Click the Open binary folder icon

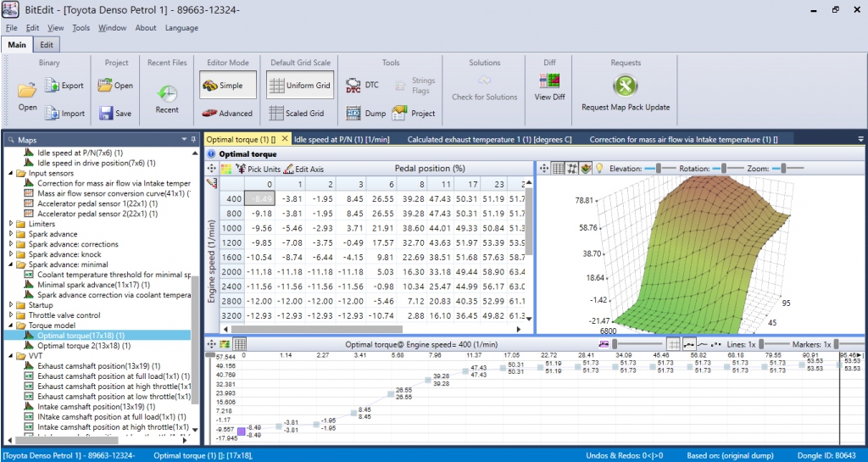coord(27,90)
